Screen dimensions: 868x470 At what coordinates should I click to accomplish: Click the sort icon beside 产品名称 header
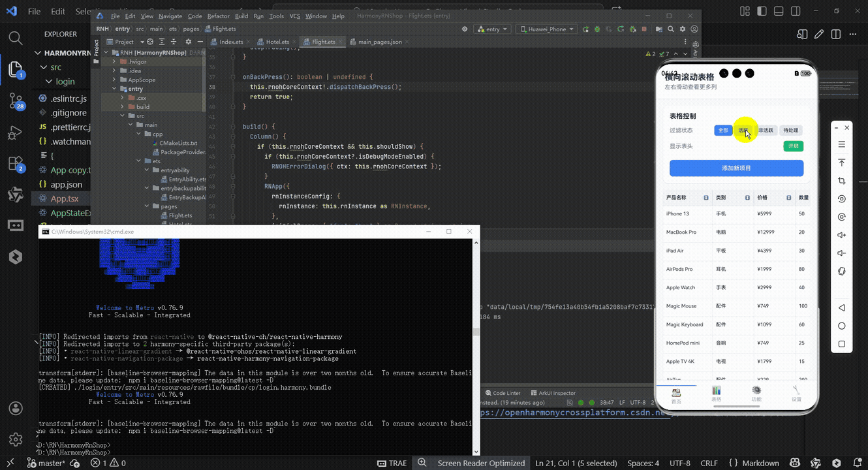(x=705, y=198)
